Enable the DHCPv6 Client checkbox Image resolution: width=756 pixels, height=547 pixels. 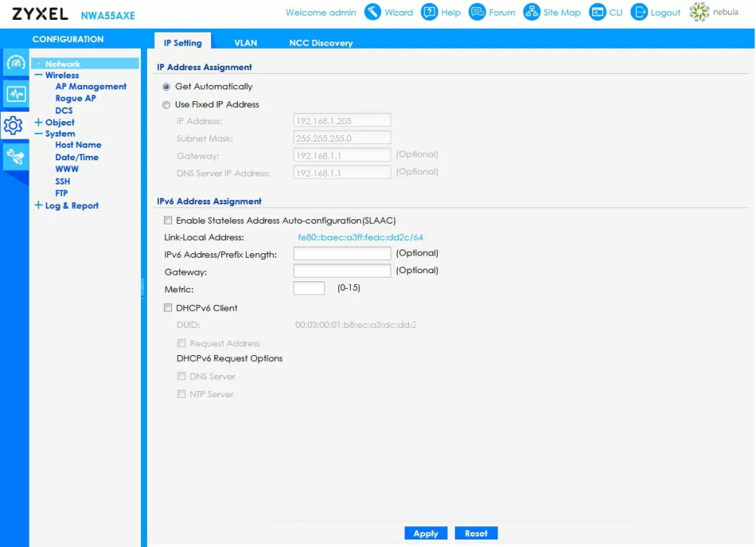[168, 309]
